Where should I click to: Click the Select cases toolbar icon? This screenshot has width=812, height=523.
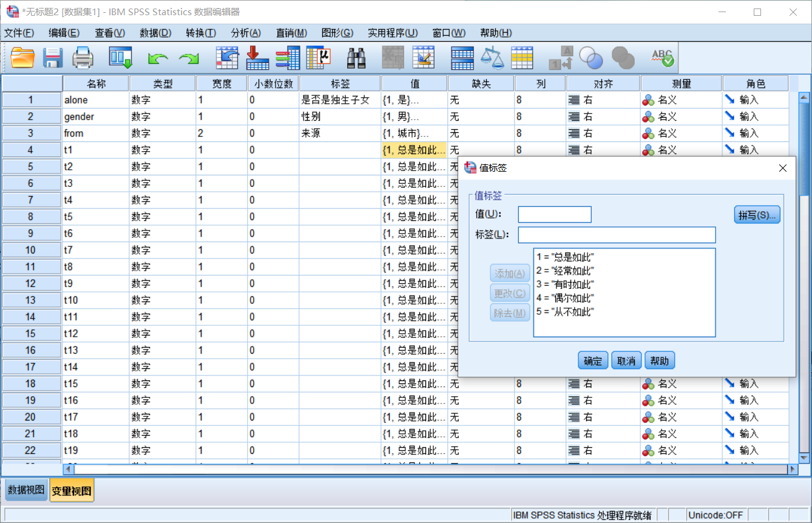click(x=522, y=58)
